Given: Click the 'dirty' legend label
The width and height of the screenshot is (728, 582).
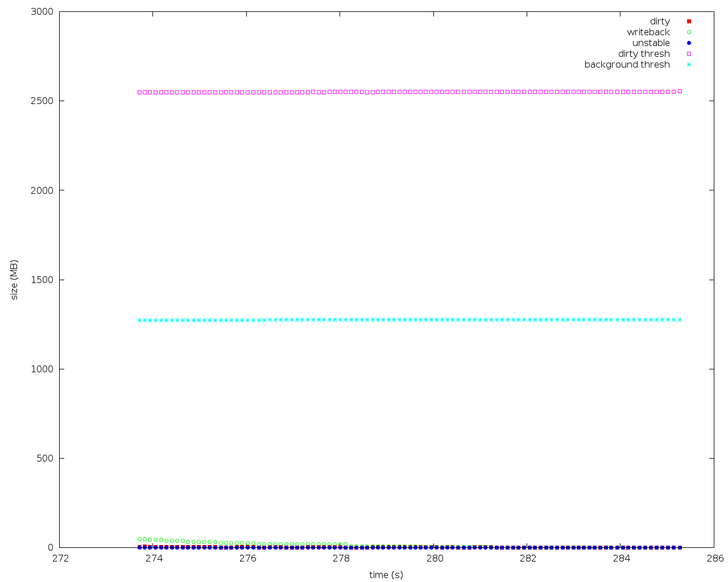Looking at the screenshot, I should pos(660,22).
